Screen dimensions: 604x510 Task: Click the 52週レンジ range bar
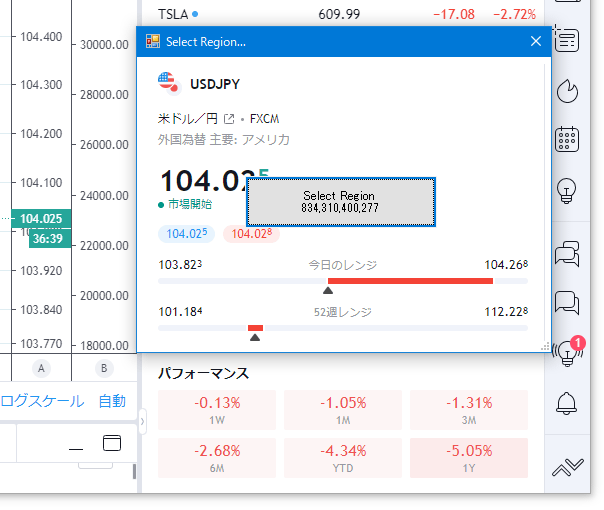pyautogui.click(x=343, y=328)
